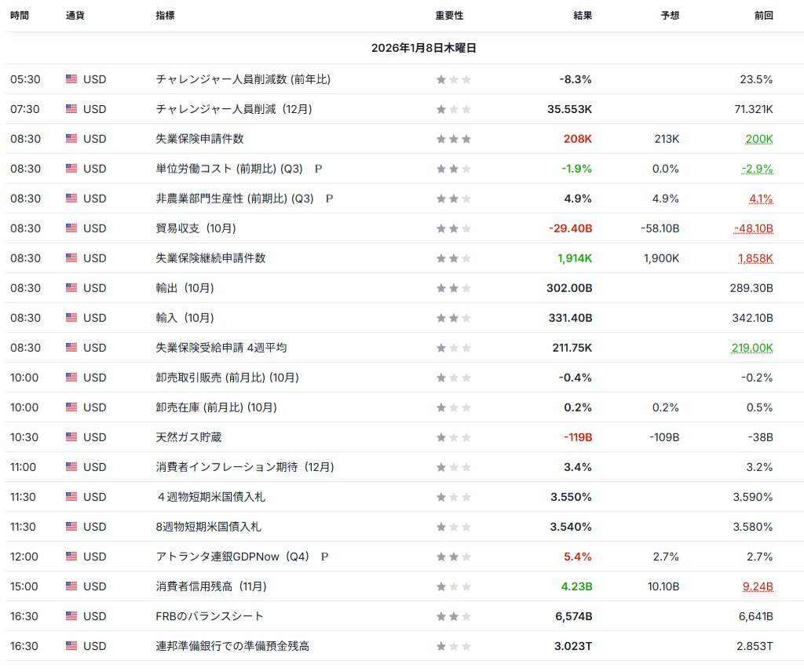The height and width of the screenshot is (672, 804).
Task: Click the 重要性 column header
Action: click(x=449, y=16)
